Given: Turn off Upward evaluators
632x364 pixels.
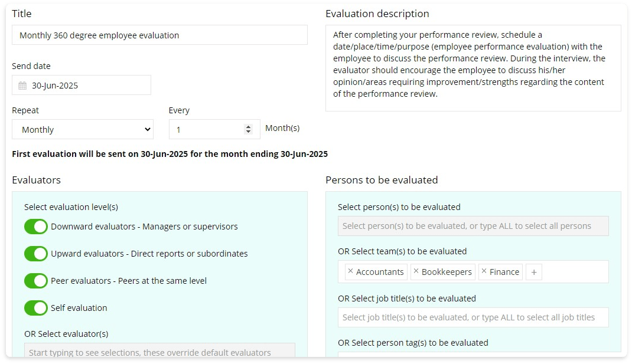Looking at the screenshot, I should [35, 254].
